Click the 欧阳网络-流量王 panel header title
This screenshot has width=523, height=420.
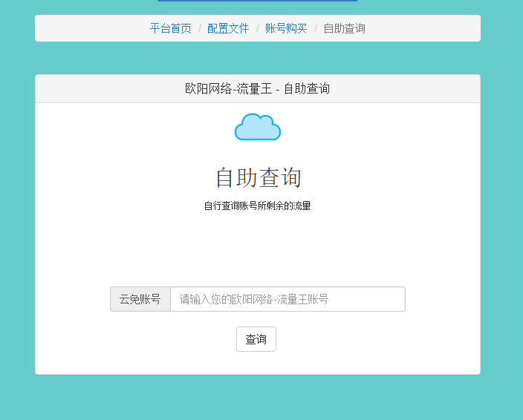pyautogui.click(x=257, y=88)
